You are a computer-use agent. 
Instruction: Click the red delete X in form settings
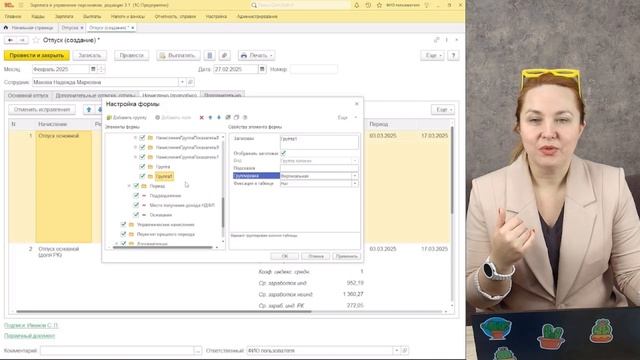(x=202, y=118)
